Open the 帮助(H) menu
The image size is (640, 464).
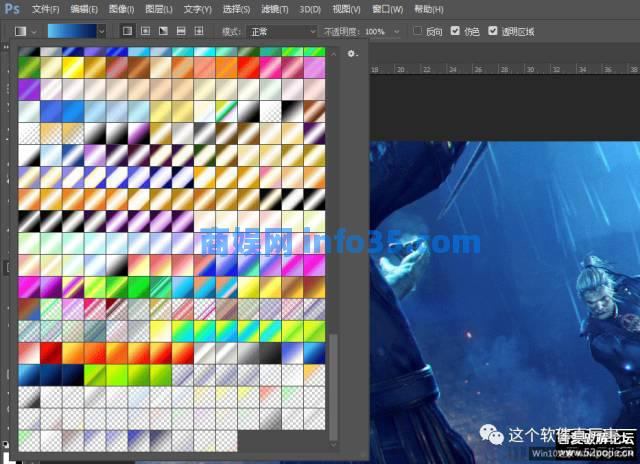(429, 9)
